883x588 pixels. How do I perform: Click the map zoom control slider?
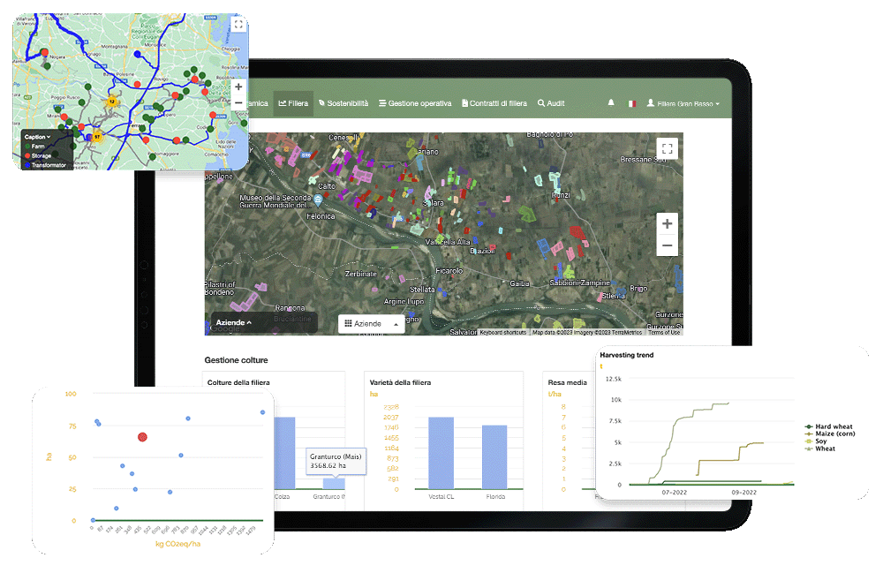click(x=667, y=233)
